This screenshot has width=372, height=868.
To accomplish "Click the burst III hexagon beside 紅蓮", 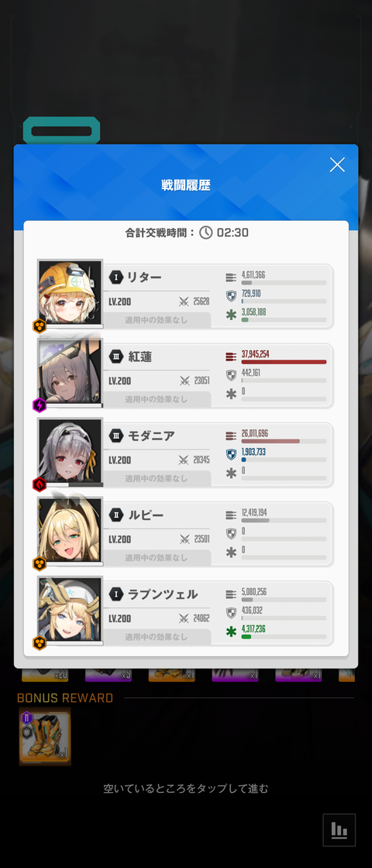I will 115,356.
